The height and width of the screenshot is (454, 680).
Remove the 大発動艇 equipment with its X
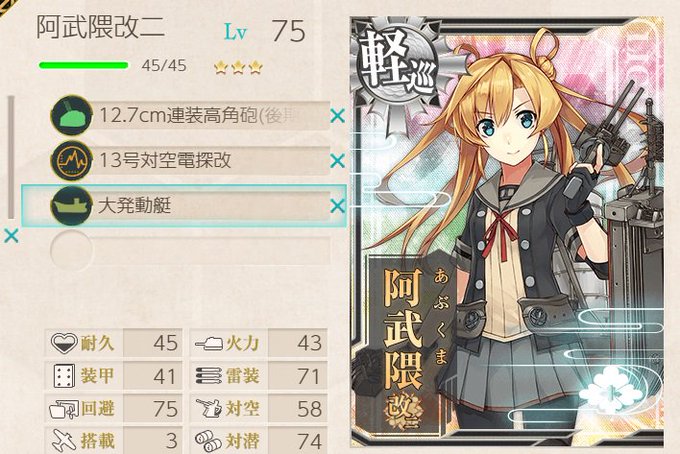pos(337,206)
